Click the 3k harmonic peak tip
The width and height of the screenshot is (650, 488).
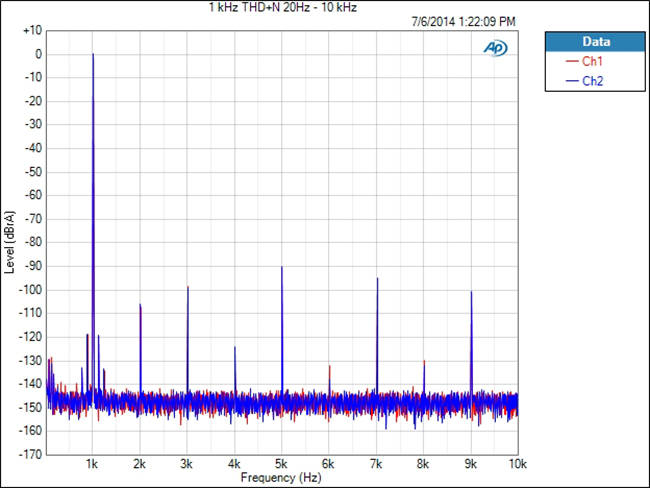[188, 288]
